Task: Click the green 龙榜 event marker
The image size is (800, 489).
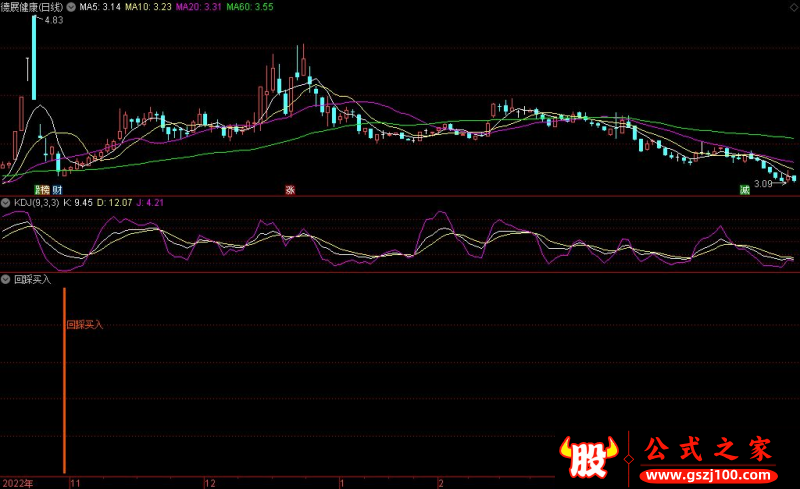Action: pos(42,189)
